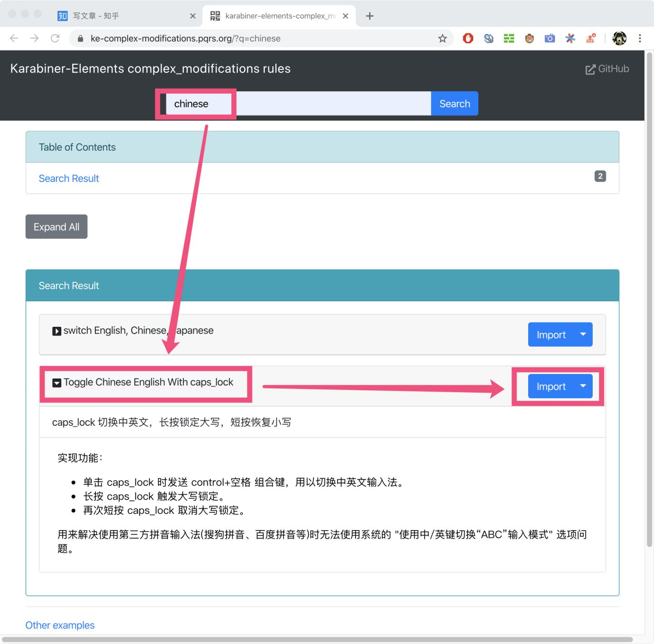Import the switch English, Chinese, Japanese rule
654x644 pixels.
(x=551, y=334)
